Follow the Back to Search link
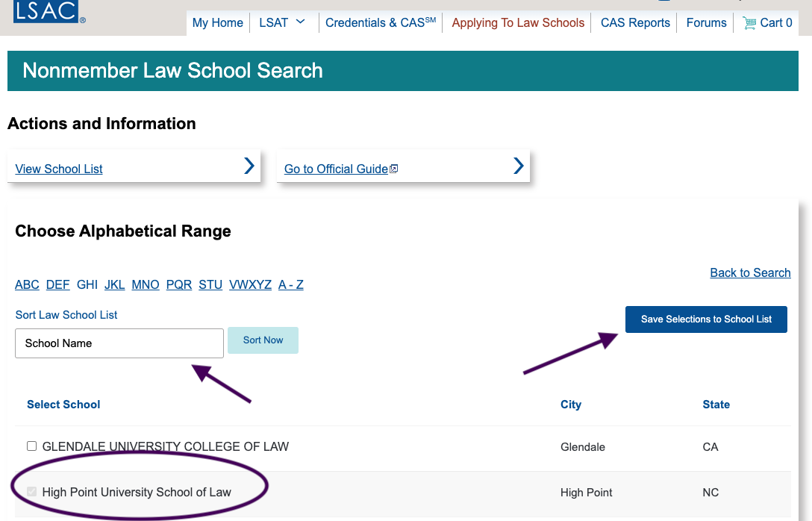The width and height of the screenshot is (812, 521). (x=750, y=272)
